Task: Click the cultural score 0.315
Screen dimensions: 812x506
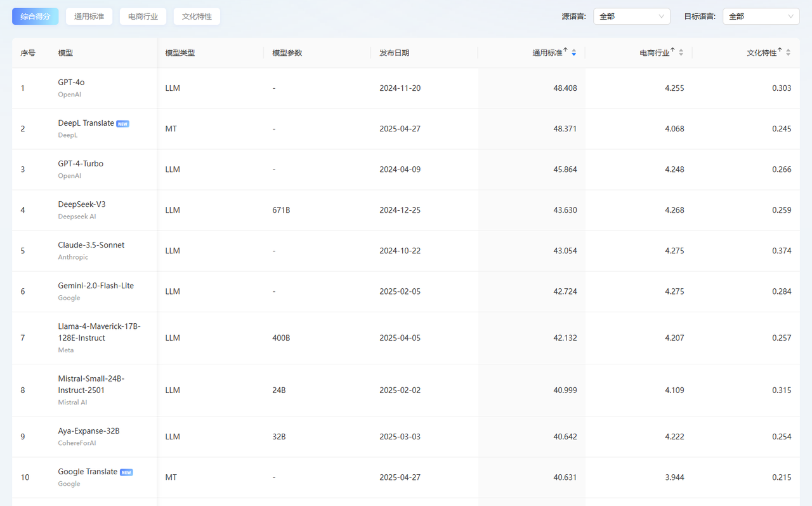Action: coord(782,390)
